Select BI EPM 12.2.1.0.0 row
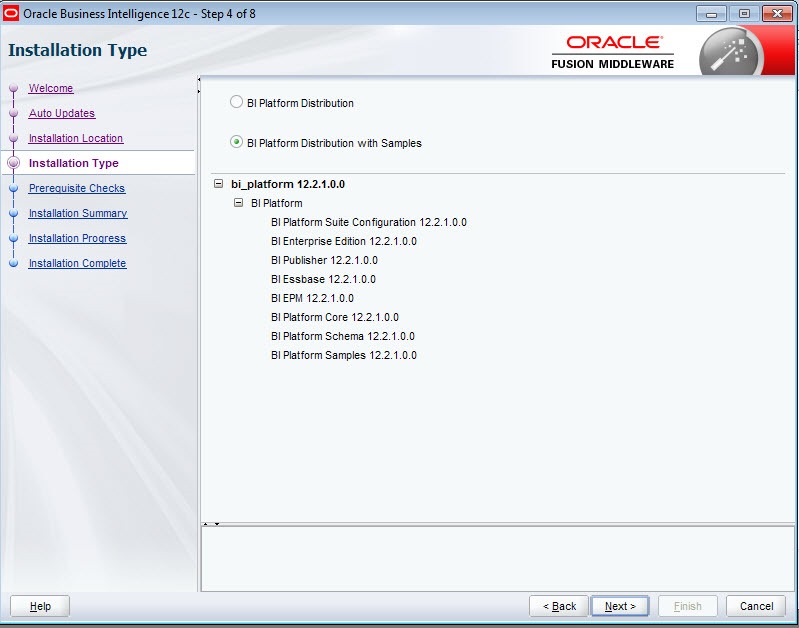 pos(312,298)
